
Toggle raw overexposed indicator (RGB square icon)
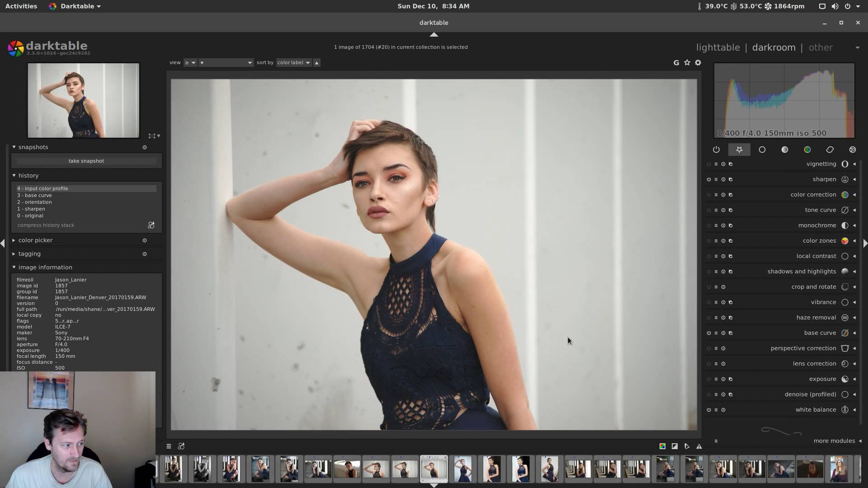(x=662, y=446)
